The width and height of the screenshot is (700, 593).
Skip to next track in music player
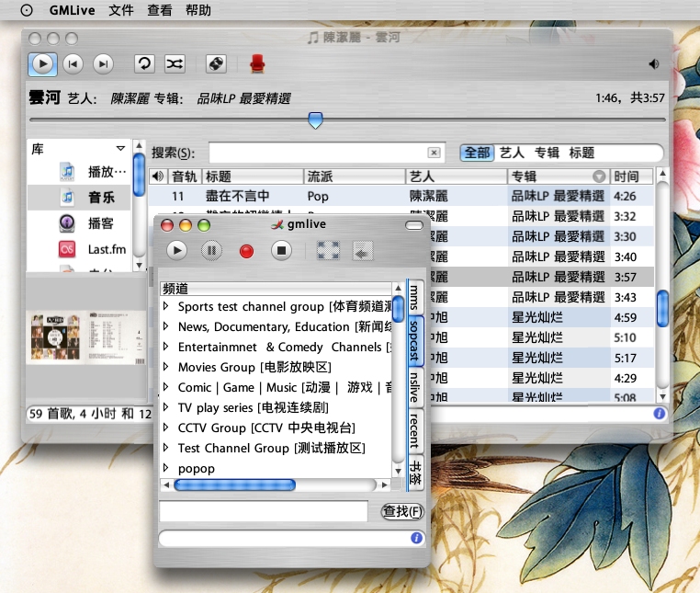coord(103,64)
